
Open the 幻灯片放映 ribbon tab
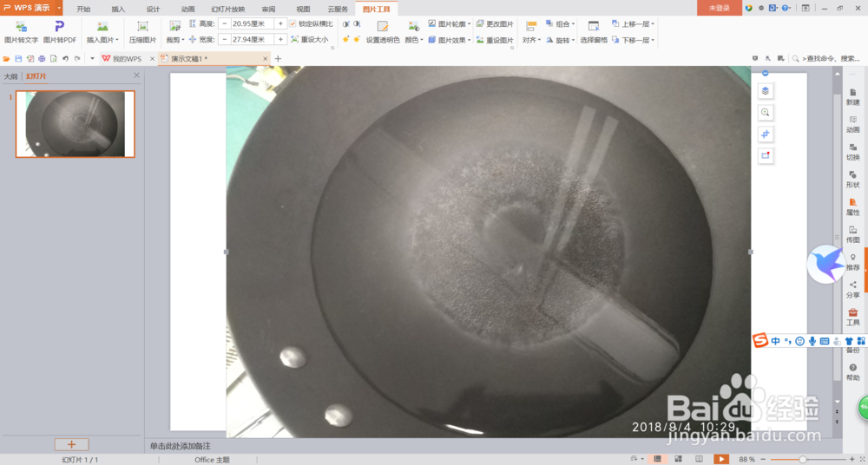pos(228,9)
